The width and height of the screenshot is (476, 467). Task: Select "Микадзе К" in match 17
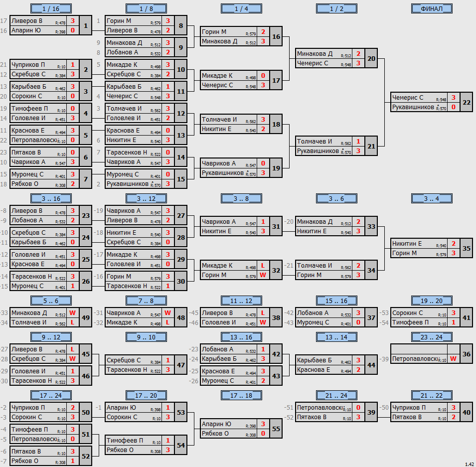217,76
